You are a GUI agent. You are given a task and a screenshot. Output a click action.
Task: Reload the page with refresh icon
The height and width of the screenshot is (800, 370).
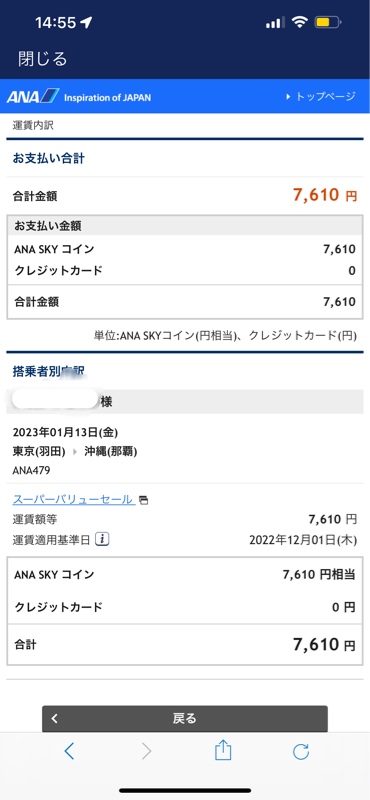(x=301, y=751)
